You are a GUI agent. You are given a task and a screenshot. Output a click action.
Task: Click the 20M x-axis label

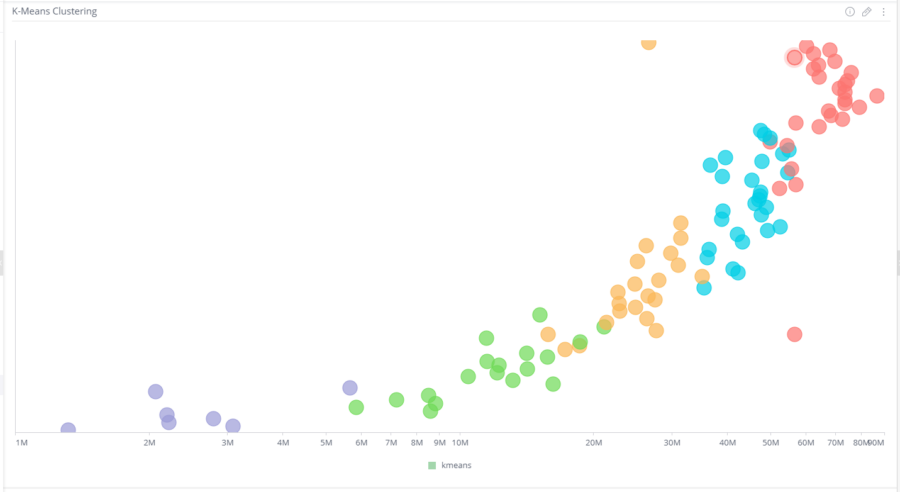[x=593, y=441]
